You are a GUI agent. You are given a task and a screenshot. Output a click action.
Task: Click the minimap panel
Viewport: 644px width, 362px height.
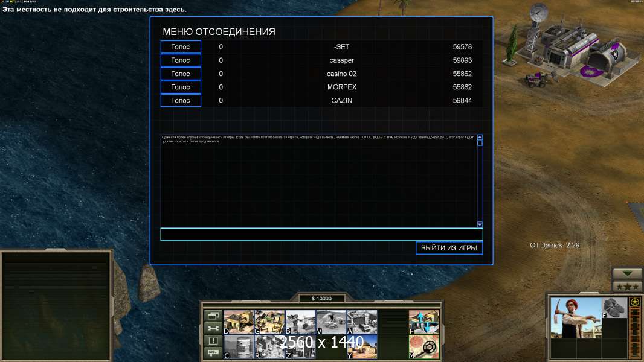(56, 306)
